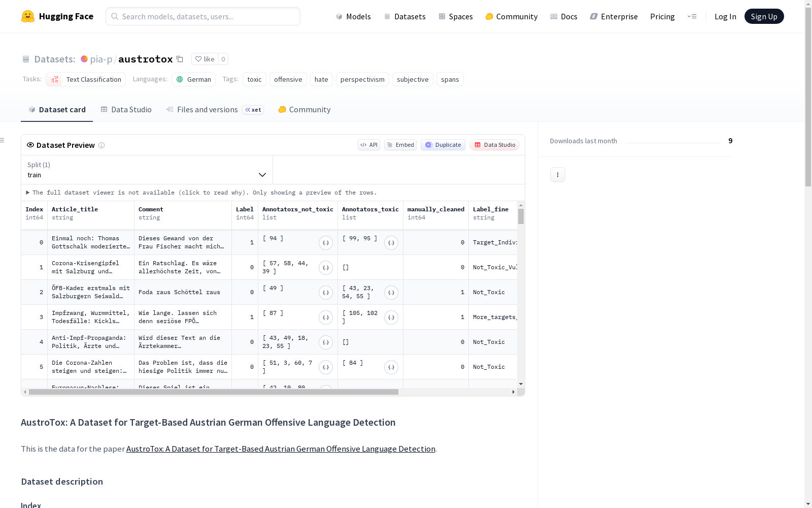Click the table scroll right arrow
The height and width of the screenshot is (508, 812).
pyautogui.click(x=514, y=392)
